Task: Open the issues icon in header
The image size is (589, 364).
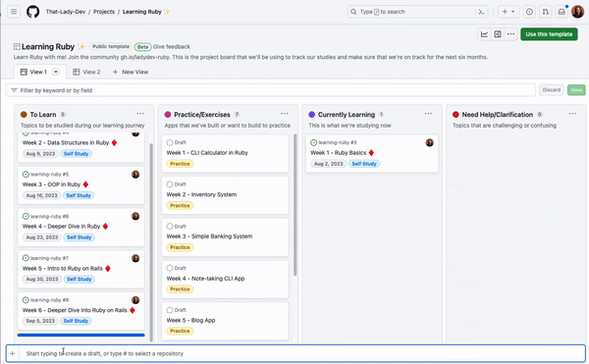Action: (x=529, y=12)
